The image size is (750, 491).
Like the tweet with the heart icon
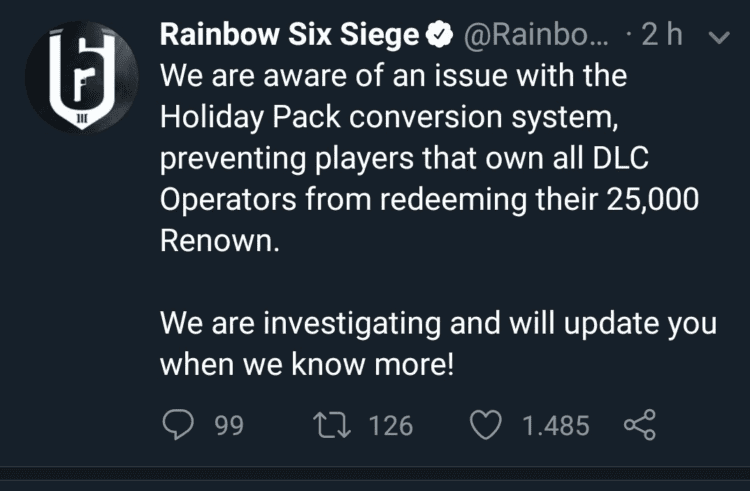coord(485,425)
